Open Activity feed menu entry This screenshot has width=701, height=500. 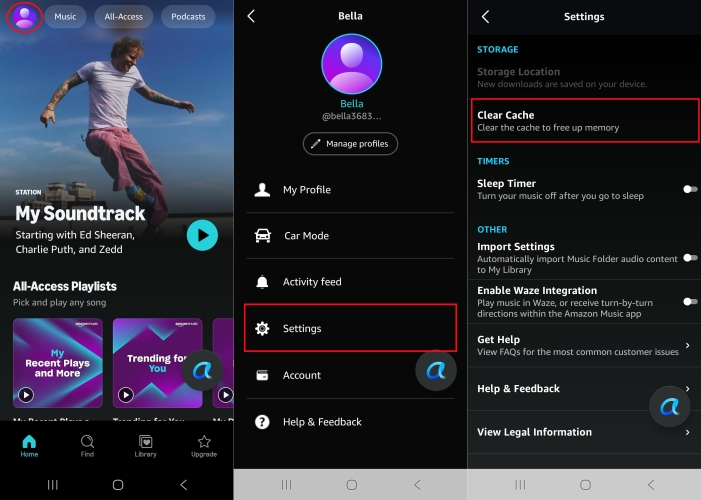(350, 282)
